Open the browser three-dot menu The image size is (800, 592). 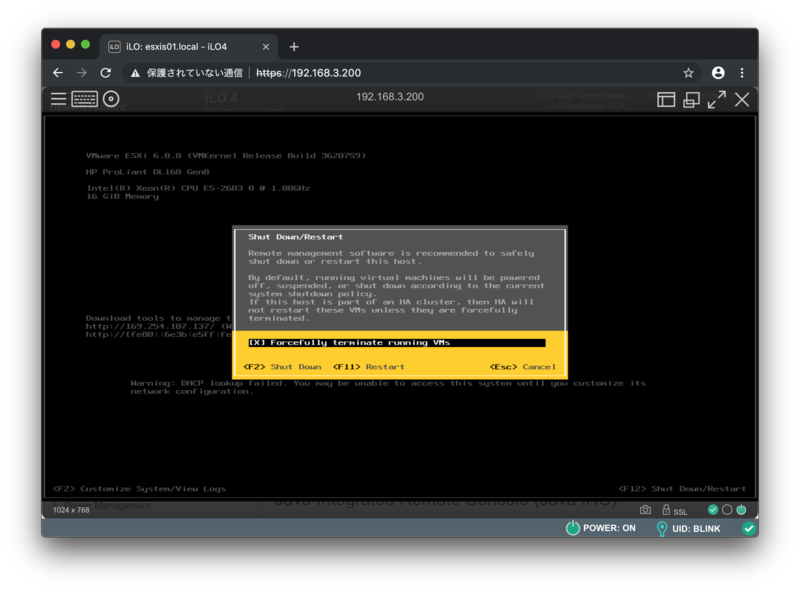[742, 73]
